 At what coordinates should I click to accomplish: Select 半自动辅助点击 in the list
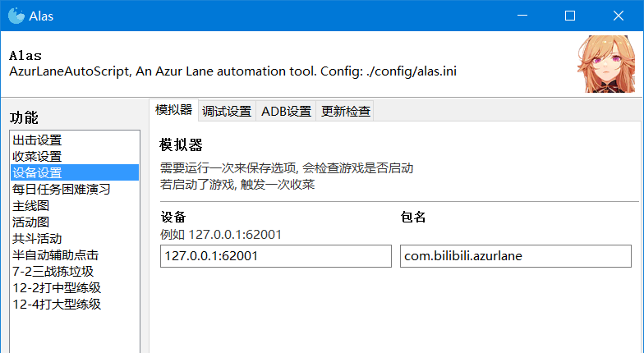click(55, 255)
